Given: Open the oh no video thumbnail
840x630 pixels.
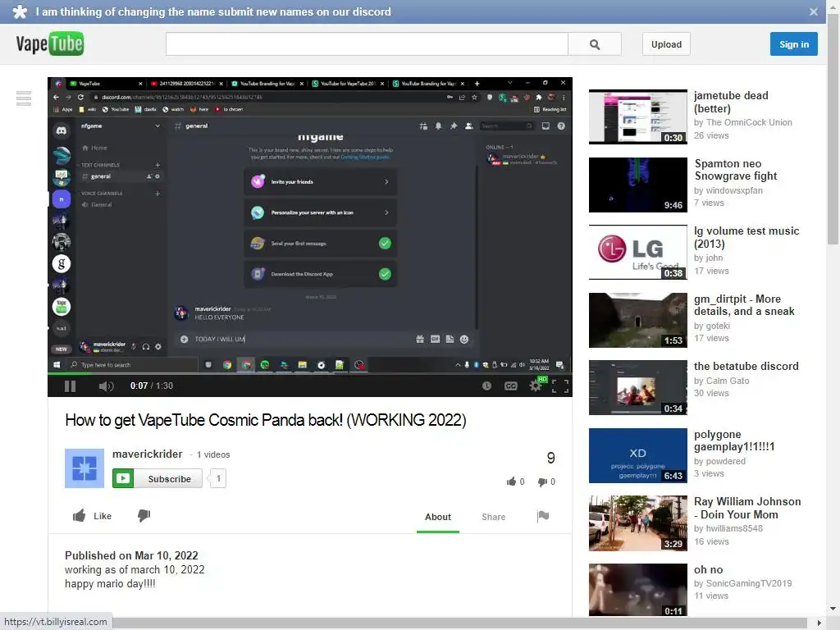Looking at the screenshot, I should pos(637,590).
